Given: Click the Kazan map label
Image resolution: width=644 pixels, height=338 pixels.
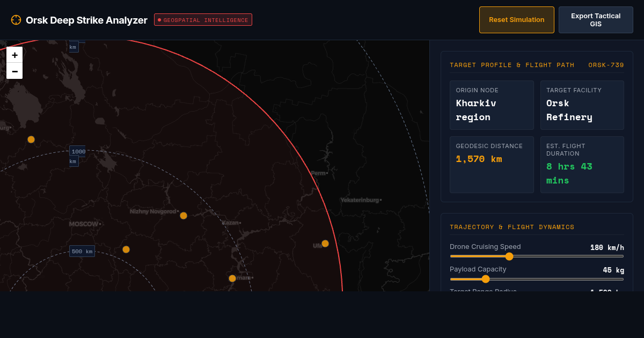Looking at the screenshot, I should 230,223.
